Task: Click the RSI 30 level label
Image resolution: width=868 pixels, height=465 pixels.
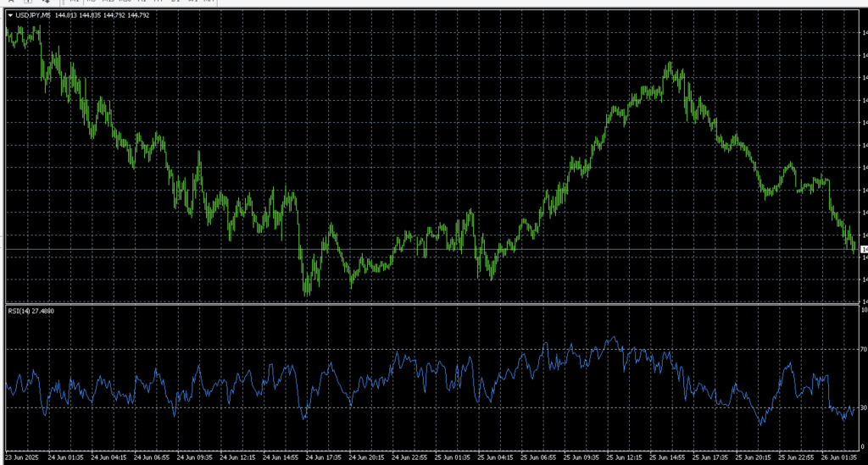Action: (x=863, y=407)
